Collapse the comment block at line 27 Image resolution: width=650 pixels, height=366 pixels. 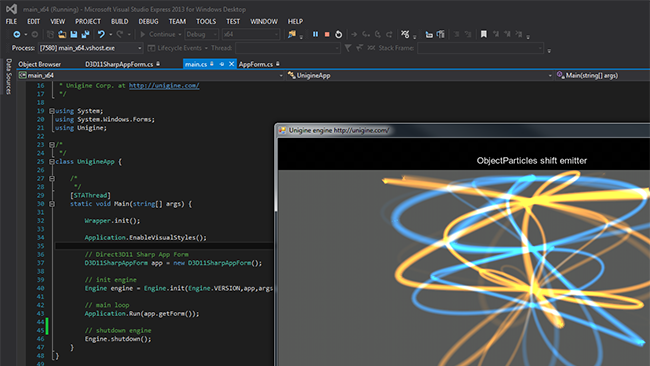pos(52,179)
